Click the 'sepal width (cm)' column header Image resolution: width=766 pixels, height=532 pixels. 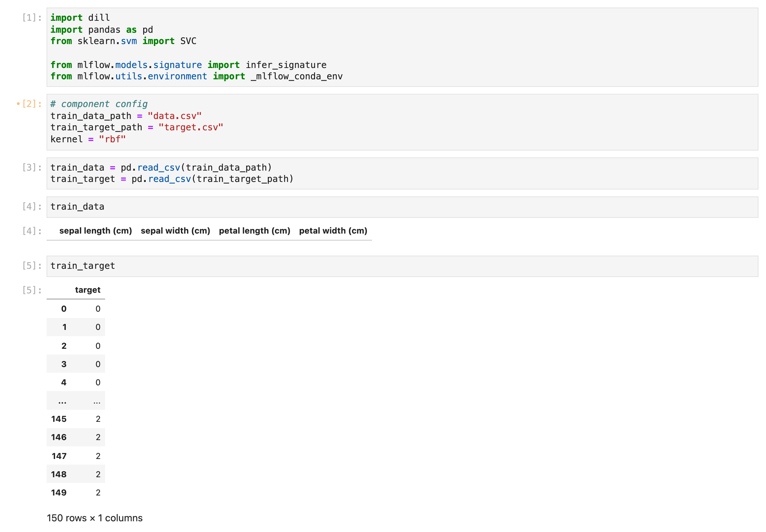[x=175, y=231]
